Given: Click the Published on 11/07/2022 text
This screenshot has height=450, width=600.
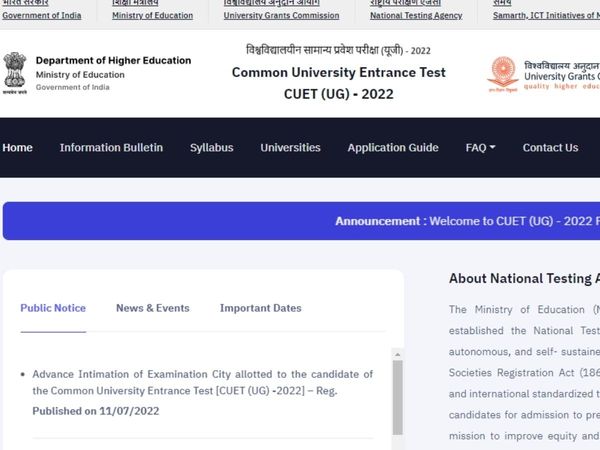Looking at the screenshot, I should pyautogui.click(x=96, y=411).
